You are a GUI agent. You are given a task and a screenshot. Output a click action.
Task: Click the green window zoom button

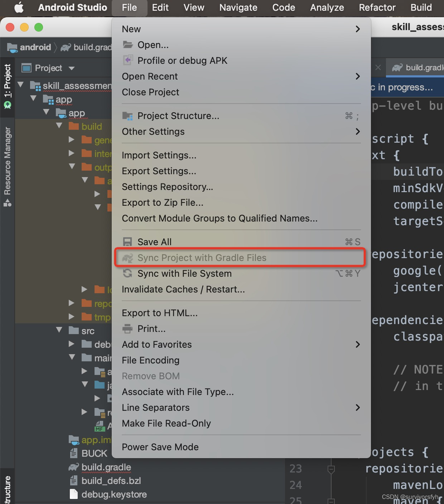pyautogui.click(x=39, y=27)
